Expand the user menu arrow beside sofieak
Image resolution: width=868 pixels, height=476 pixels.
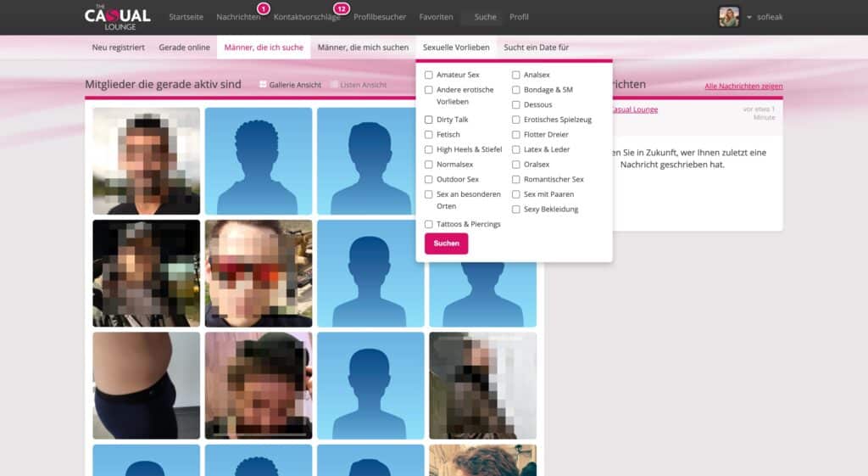coord(749,17)
